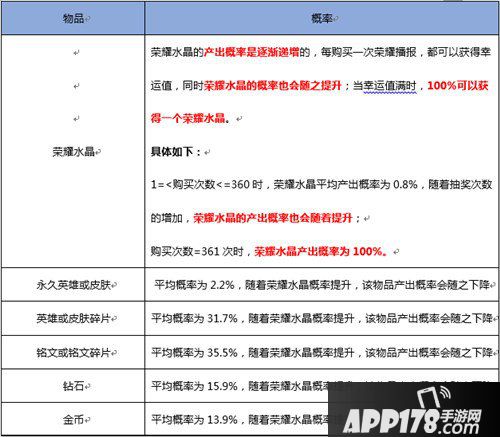Click the 概率 column header
500x437 pixels.
click(x=322, y=18)
